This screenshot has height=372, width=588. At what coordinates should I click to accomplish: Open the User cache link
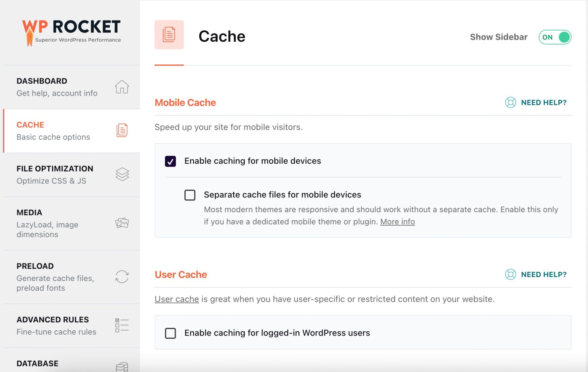[176, 299]
